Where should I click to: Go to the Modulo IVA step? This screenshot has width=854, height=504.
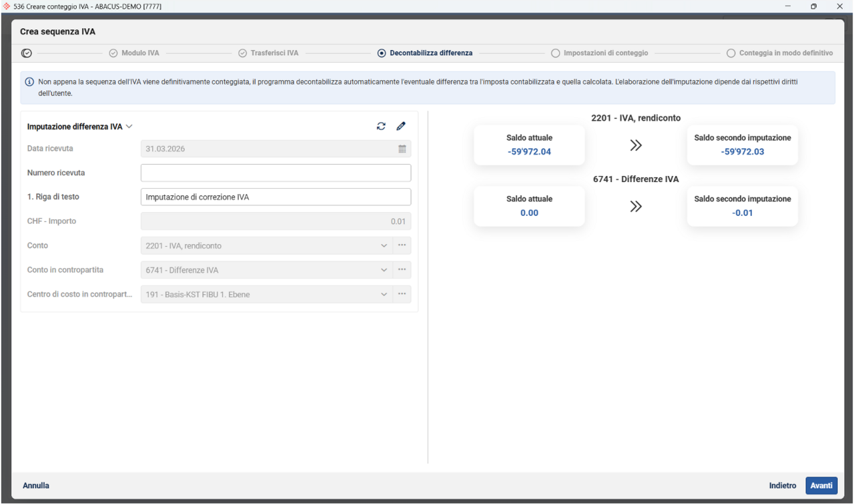(x=113, y=53)
